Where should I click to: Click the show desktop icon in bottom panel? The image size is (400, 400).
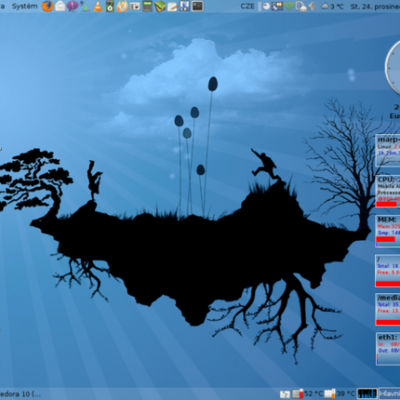click(x=285, y=394)
